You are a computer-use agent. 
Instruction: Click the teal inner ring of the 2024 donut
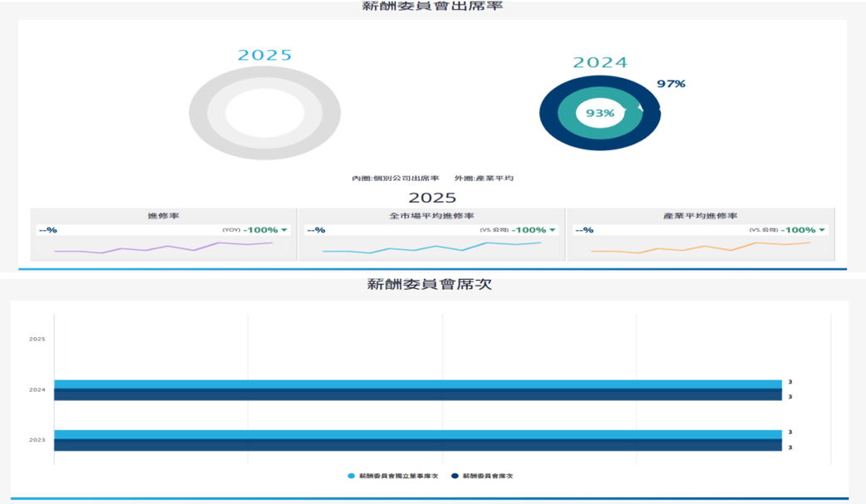pyautogui.click(x=567, y=113)
